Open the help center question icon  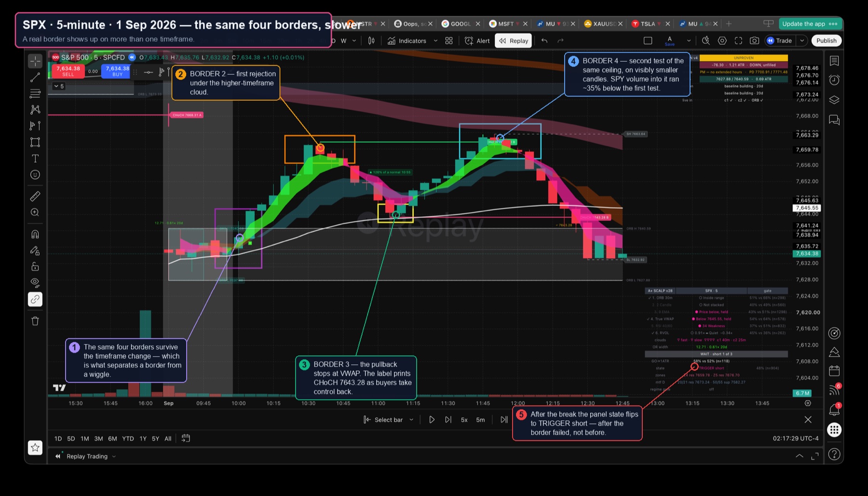834,454
